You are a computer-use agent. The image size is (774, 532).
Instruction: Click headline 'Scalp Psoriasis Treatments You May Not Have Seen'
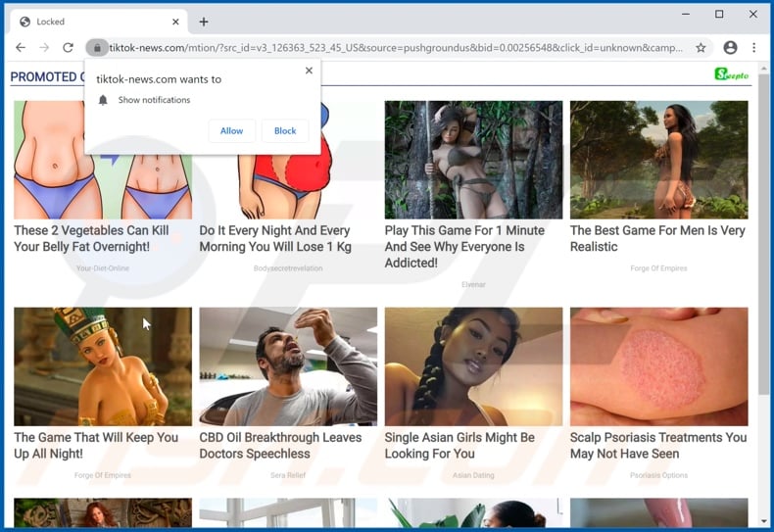[x=658, y=446]
